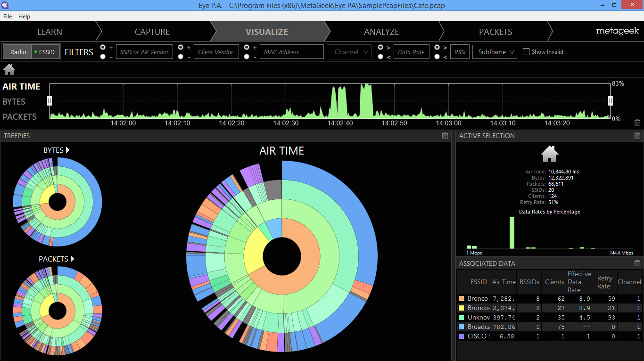Click the SSID or AP Vendor filter field

tap(144, 52)
